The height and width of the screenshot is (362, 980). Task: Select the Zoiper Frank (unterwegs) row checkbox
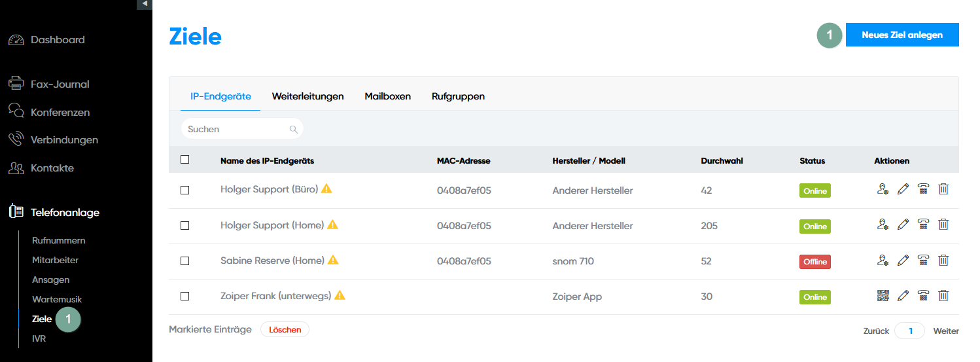[x=184, y=296]
